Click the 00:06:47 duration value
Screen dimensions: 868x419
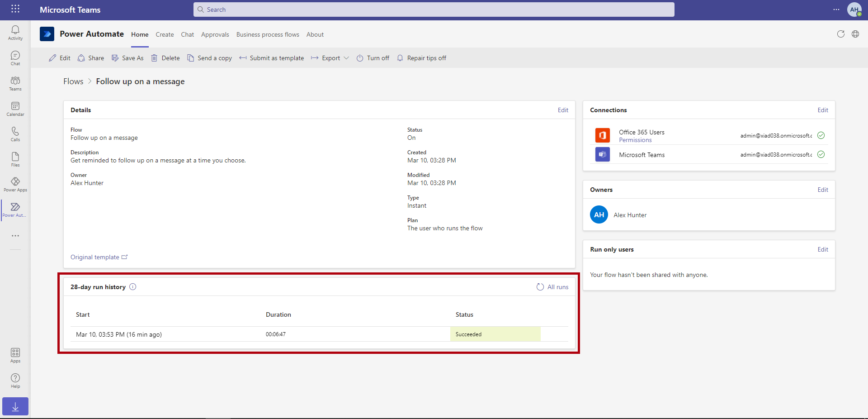click(x=276, y=334)
